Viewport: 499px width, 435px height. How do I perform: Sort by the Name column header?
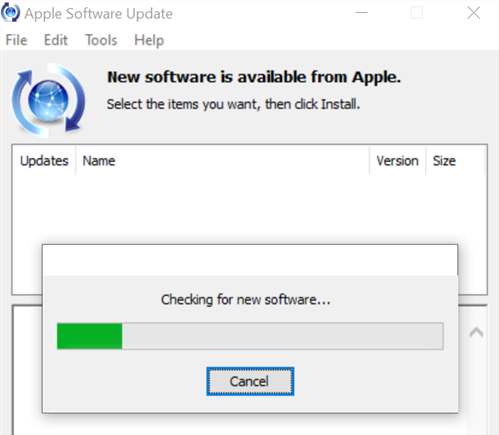click(x=222, y=161)
